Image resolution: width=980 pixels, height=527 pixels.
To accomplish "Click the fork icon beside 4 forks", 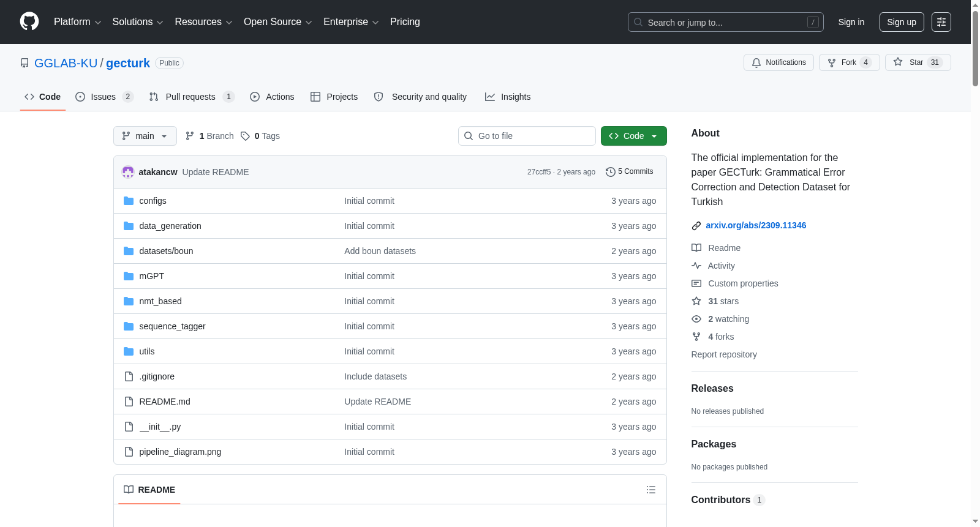I will [696, 337].
